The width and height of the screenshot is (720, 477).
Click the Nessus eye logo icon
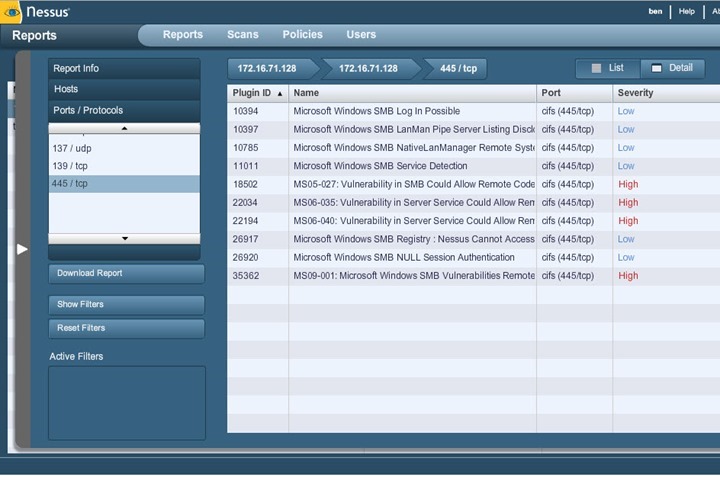pos(12,11)
